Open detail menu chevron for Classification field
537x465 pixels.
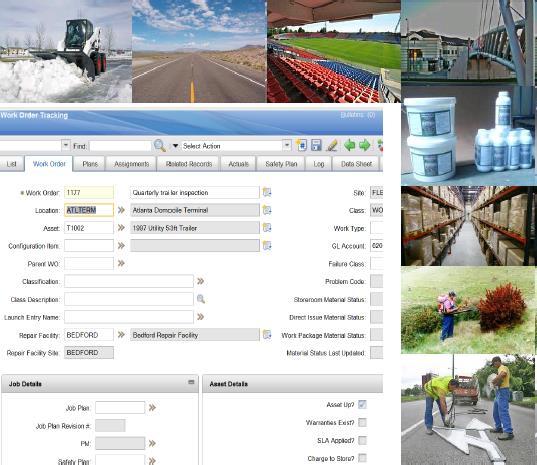tap(201, 281)
